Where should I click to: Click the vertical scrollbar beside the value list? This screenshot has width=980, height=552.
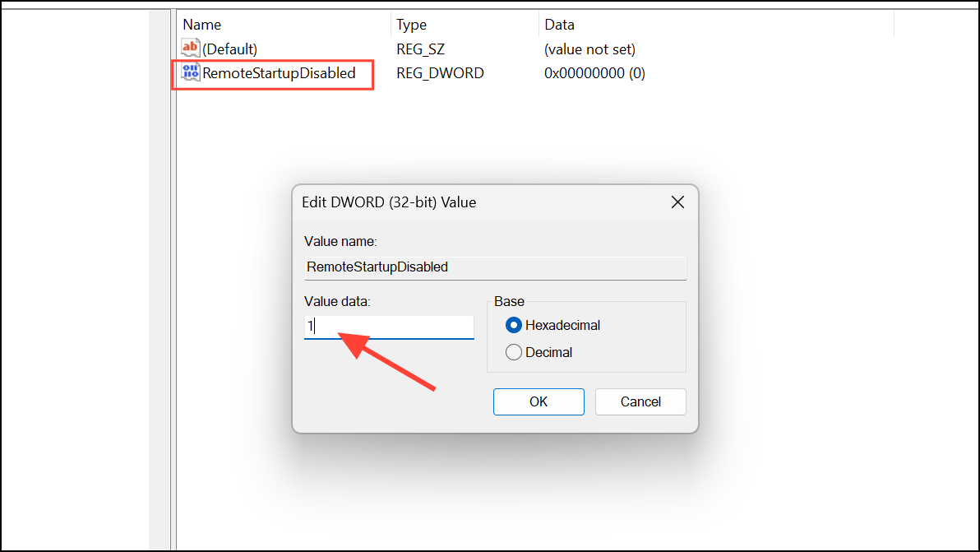169,247
